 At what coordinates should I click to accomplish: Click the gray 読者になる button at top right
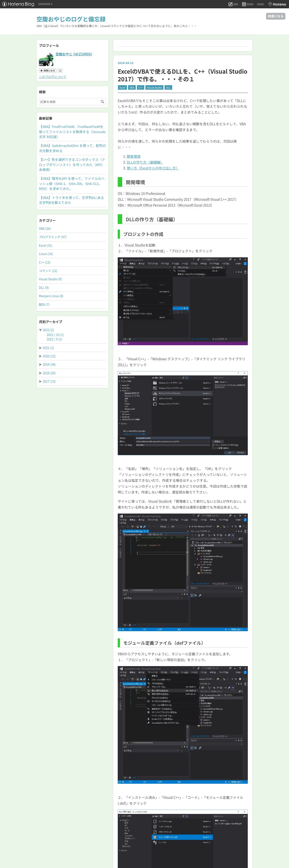275,16
